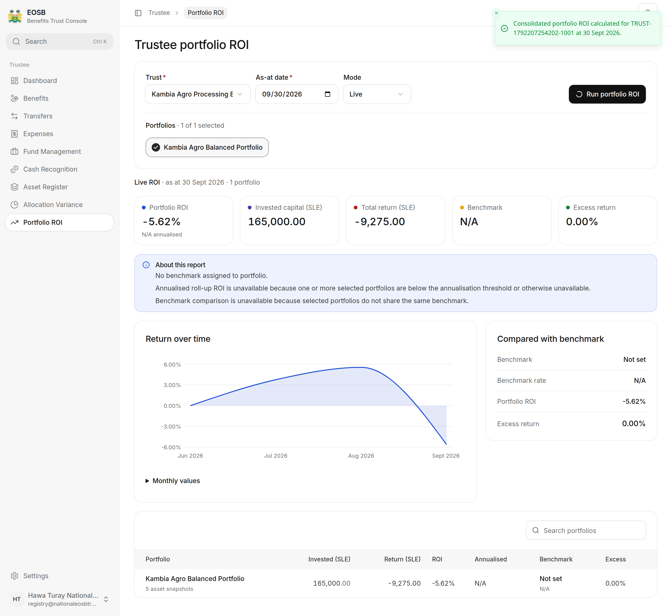Click the Invested capital 165,000.00 card
This screenshot has width=672, height=616.
[290, 220]
